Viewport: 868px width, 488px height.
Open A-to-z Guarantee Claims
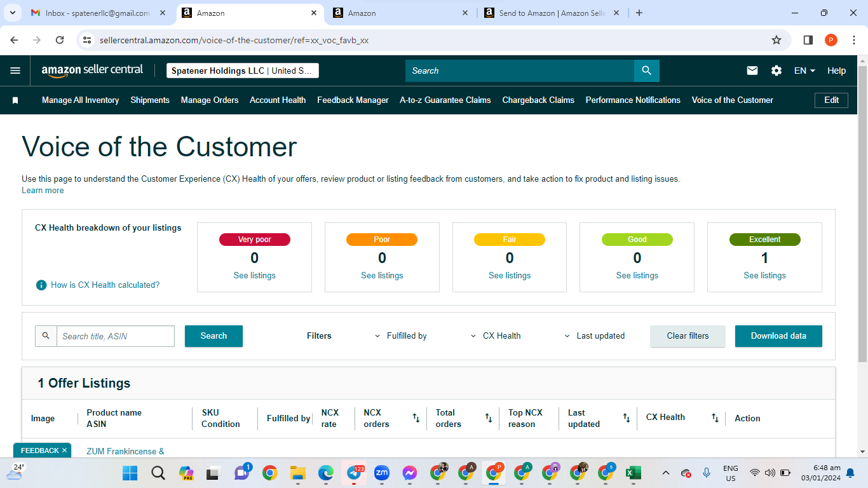pyautogui.click(x=445, y=100)
